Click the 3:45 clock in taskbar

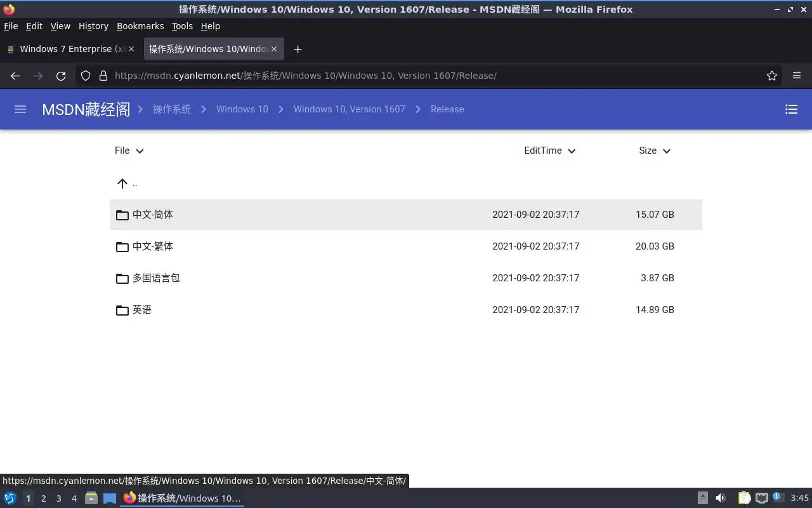coord(799,498)
